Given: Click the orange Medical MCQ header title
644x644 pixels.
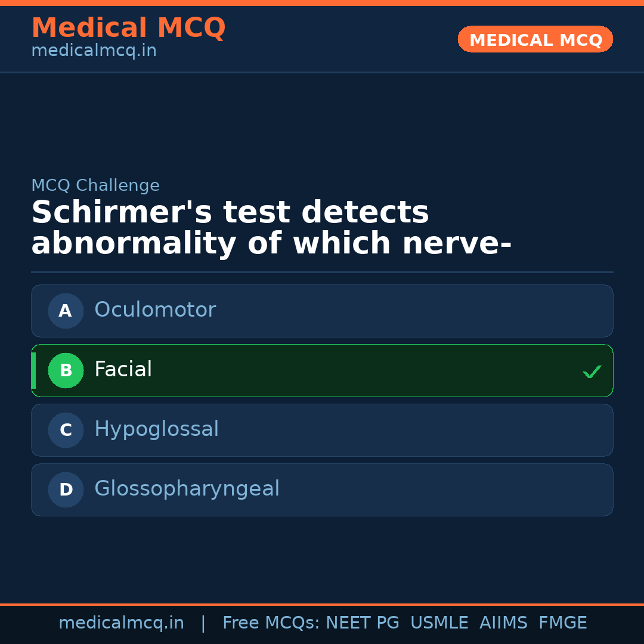Looking at the screenshot, I should (128, 28).
